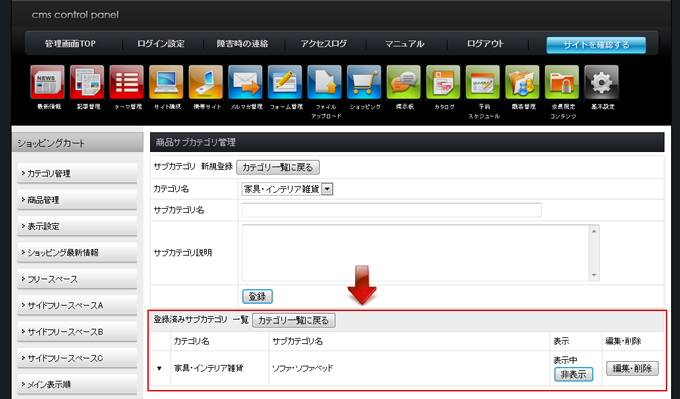Open the 最新情報 news icon

pyautogui.click(x=48, y=82)
